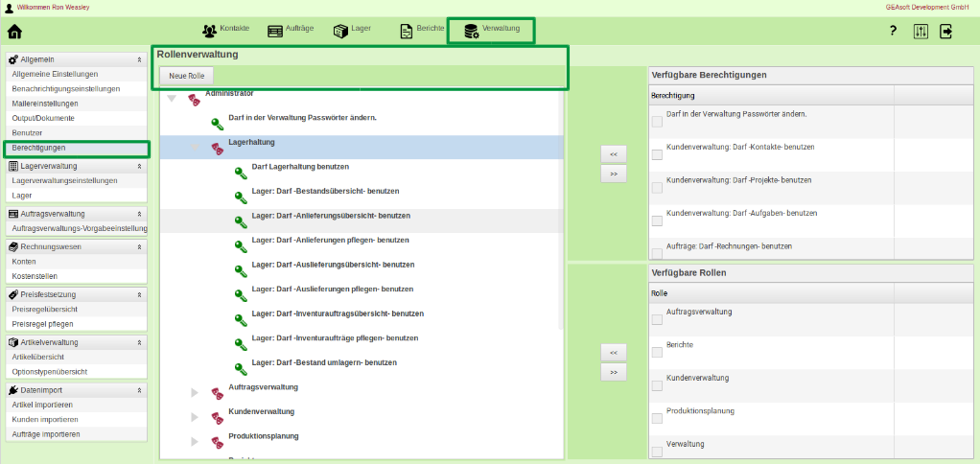Viewport: 980px width, 464px height.
Task: Open the help question mark icon
Action: [x=893, y=32]
